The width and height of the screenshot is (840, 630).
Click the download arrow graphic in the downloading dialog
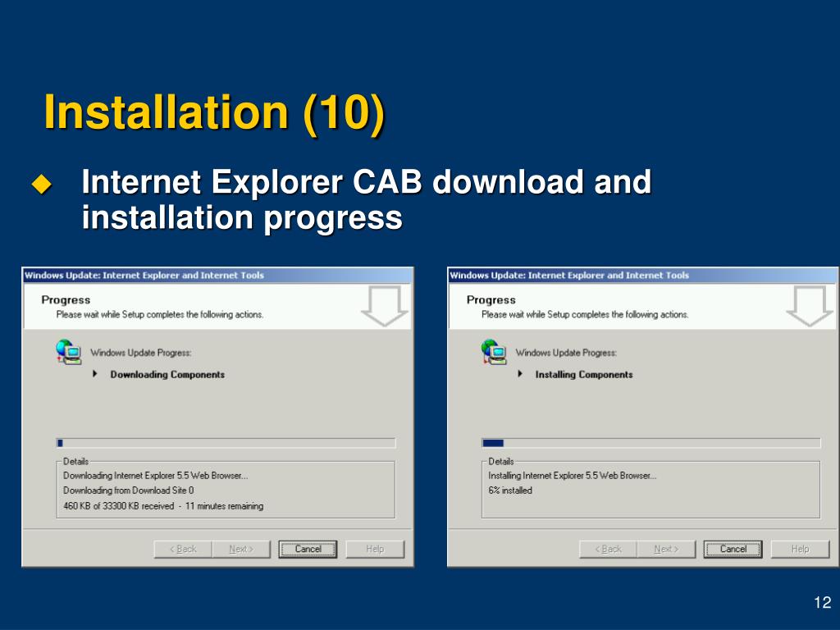click(384, 306)
